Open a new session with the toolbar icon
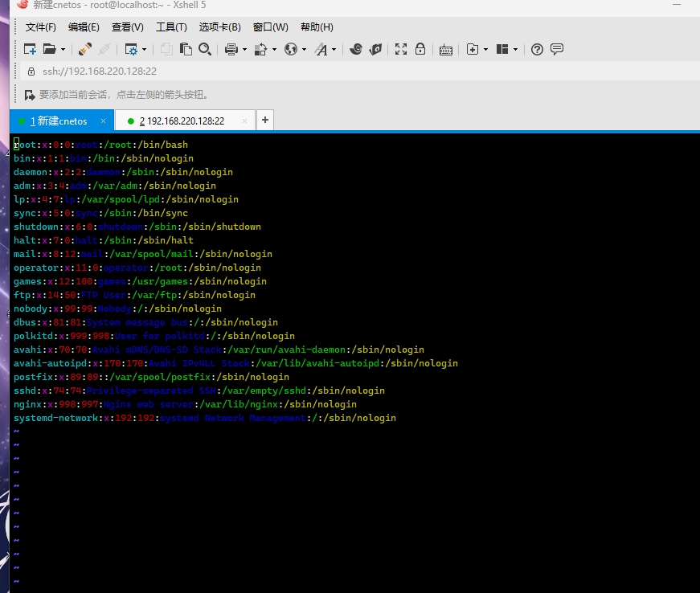 click(30, 49)
